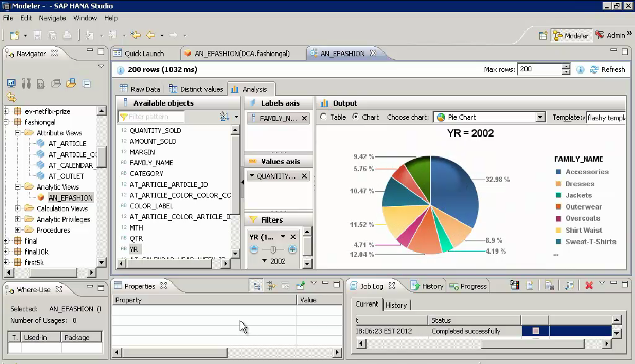
Task: Expand the Calculation Views folder
Action: point(18,208)
